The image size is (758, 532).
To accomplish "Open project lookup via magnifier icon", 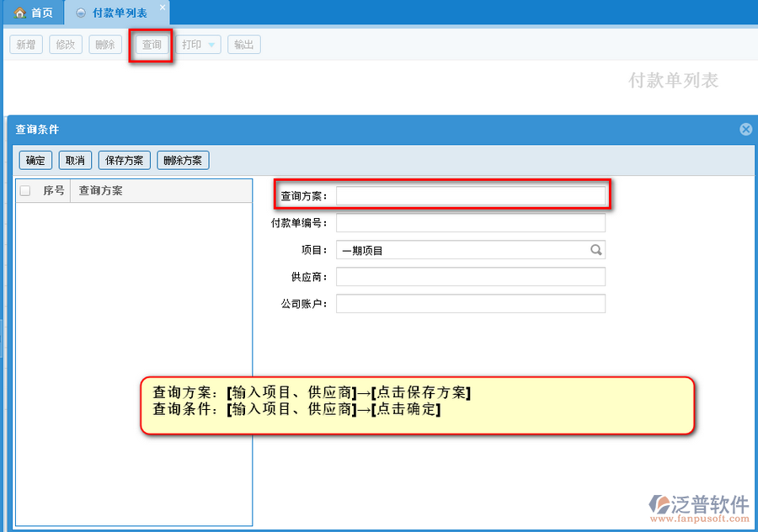I will click(595, 250).
